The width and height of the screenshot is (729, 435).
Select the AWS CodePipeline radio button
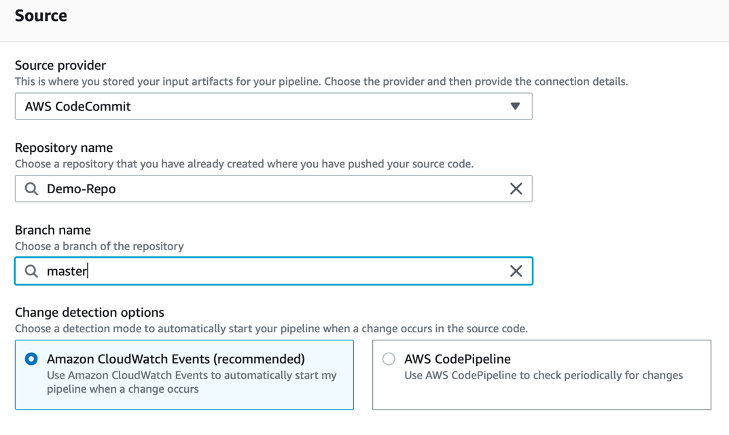coord(389,359)
